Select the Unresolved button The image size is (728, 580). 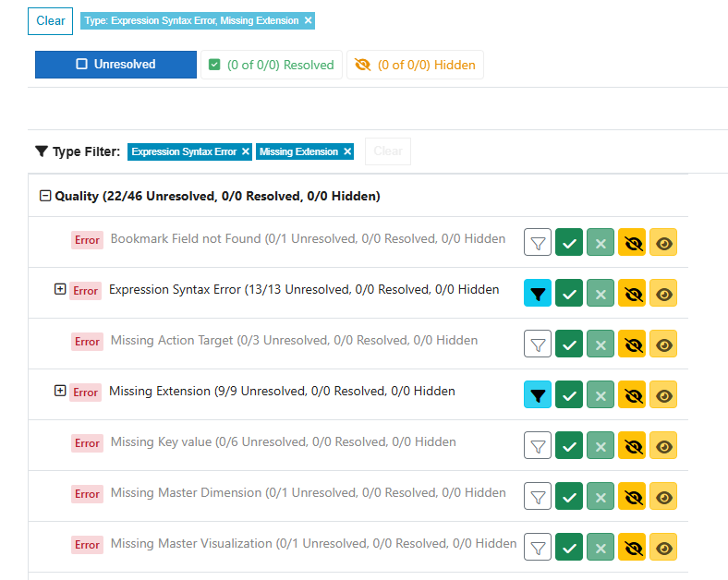pyautogui.click(x=115, y=65)
